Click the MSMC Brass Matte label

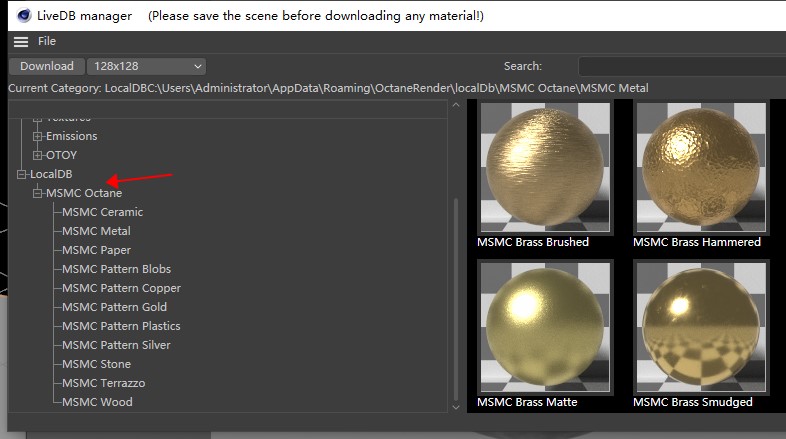pyautogui.click(x=527, y=402)
